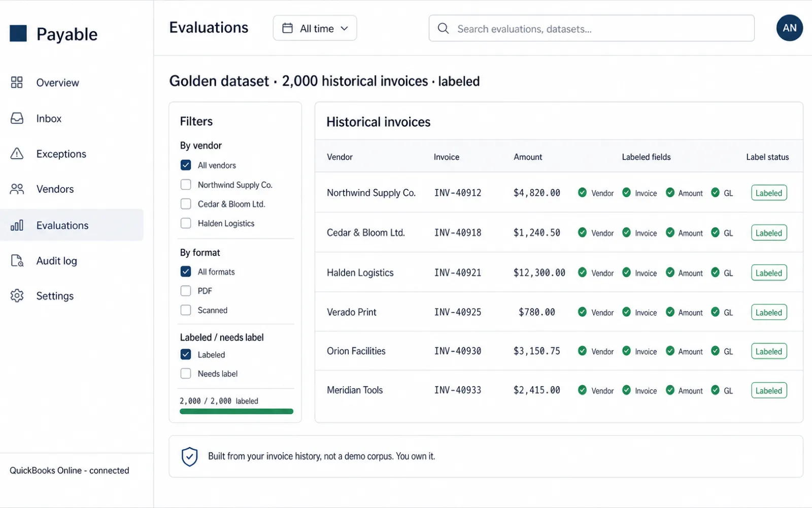812x508 pixels.
Task: Focus the Search evaluations, datasets field
Action: [x=591, y=28]
